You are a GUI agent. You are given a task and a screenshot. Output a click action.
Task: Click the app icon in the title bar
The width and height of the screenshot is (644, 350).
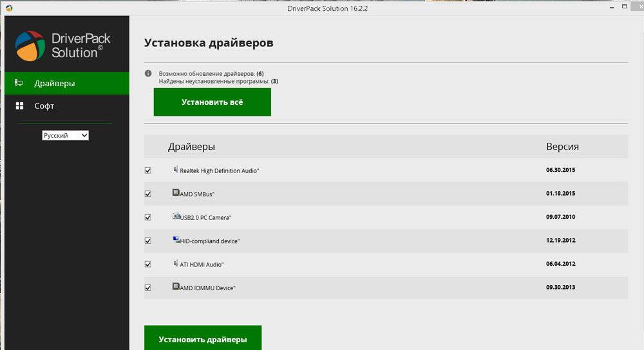9,8
